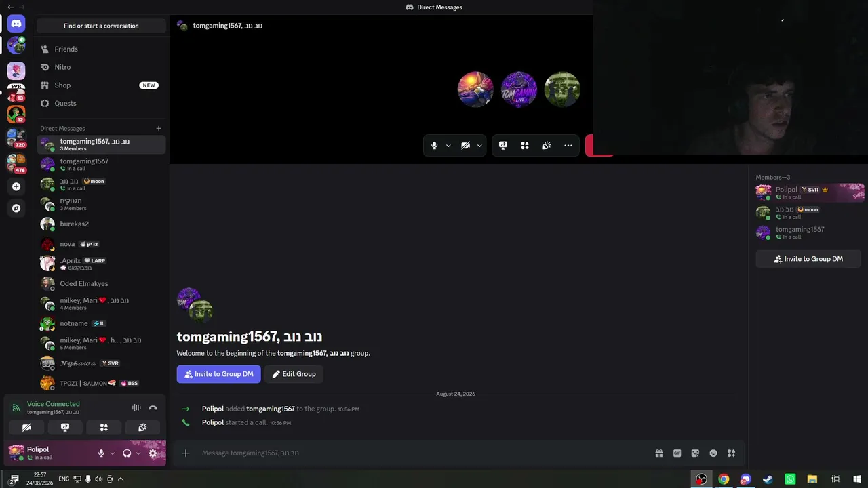This screenshot has width=868, height=488.
Task: Open the Soundboard in the call controls bar
Action: click(547, 145)
